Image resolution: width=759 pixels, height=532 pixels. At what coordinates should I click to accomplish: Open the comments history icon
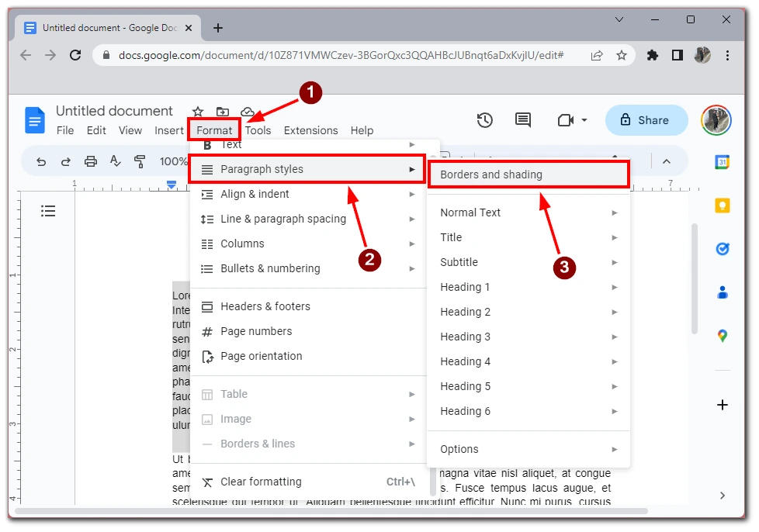coord(523,120)
